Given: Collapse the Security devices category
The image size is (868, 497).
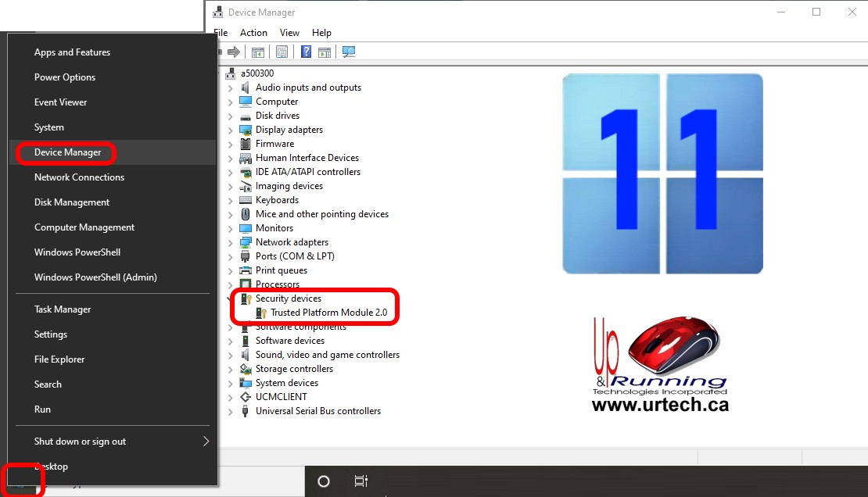Looking at the screenshot, I should (229, 298).
